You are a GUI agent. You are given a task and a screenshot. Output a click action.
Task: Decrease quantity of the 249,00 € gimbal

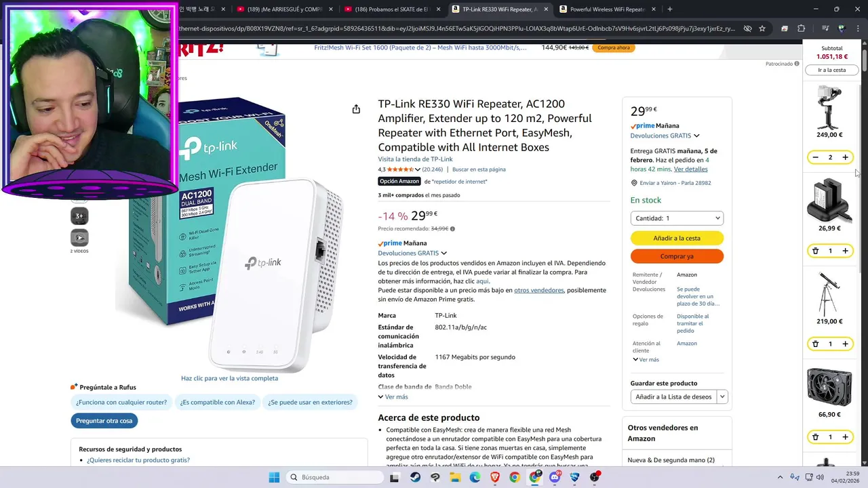815,157
